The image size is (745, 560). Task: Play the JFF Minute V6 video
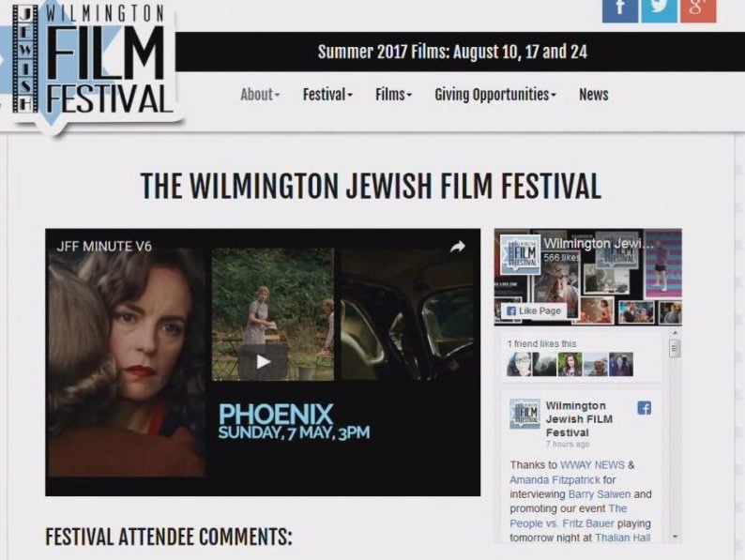[263, 362]
